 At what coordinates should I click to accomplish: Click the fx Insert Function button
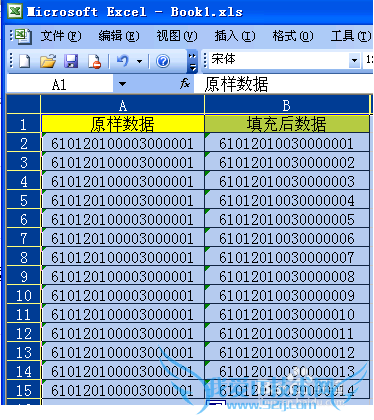[x=185, y=84]
